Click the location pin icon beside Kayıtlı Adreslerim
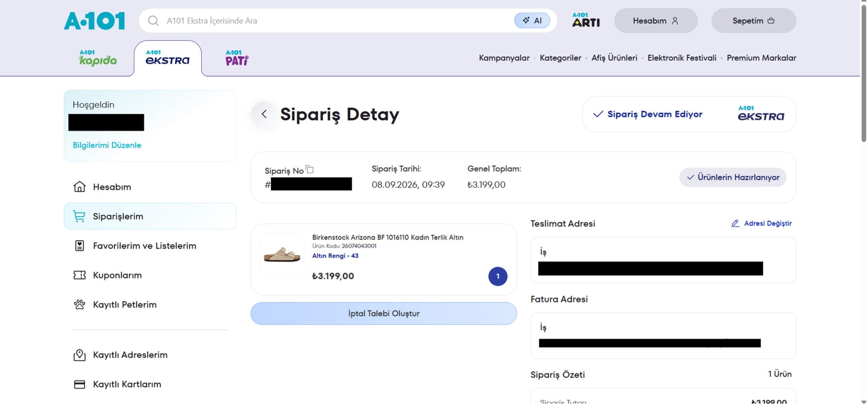This screenshot has height=404, width=868. pos(79,355)
